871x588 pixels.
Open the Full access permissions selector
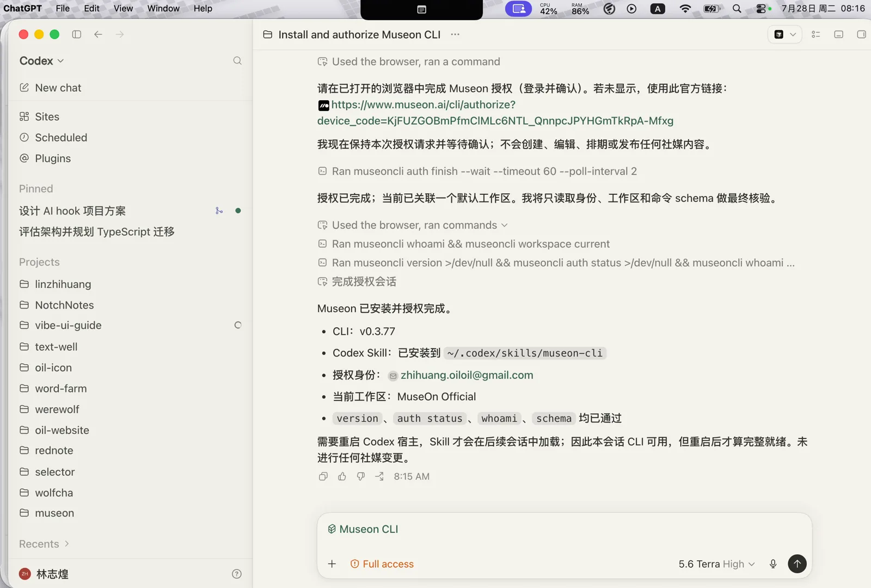(382, 564)
